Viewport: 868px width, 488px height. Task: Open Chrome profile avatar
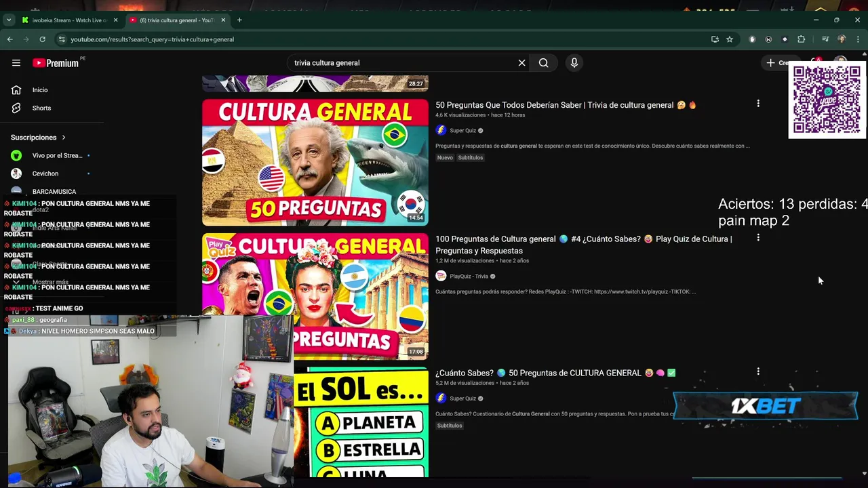[x=842, y=39]
